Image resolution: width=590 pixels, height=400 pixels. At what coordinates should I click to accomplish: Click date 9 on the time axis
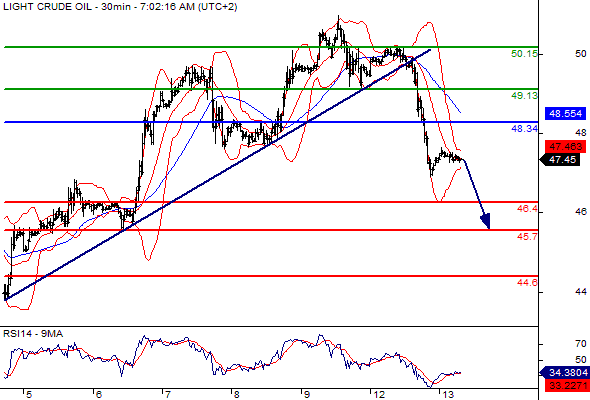pos(307,395)
